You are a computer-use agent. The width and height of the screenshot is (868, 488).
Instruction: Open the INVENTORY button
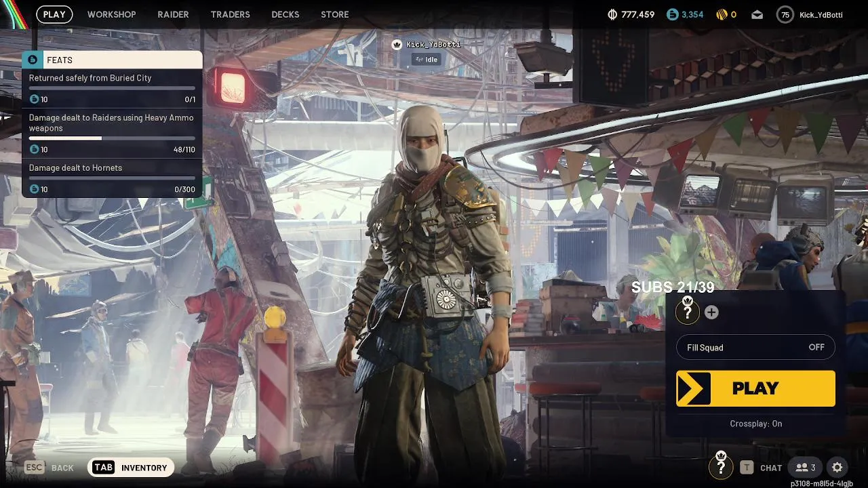tap(132, 468)
